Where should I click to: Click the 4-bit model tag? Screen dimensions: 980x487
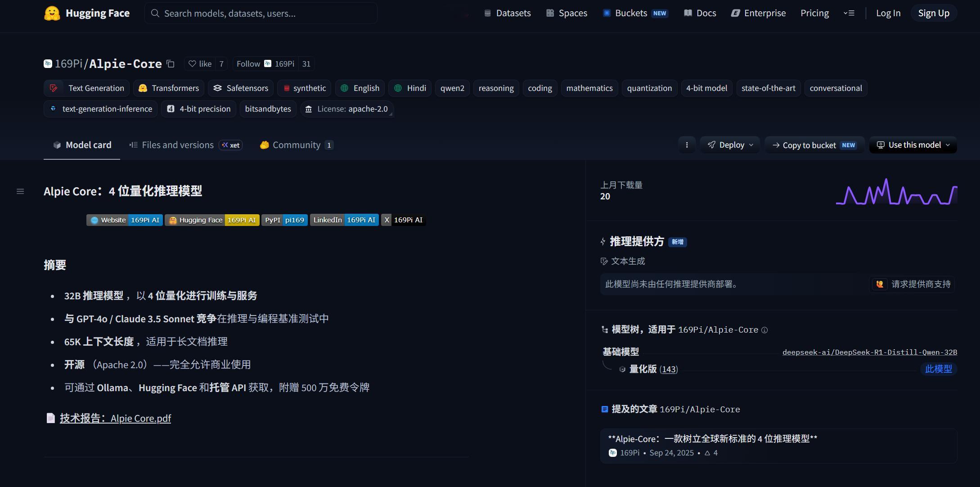coord(706,88)
